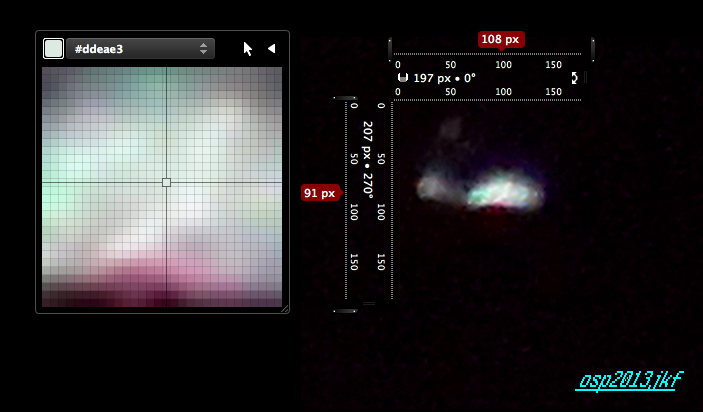Screen dimensions: 703x412
Task: Click the rotate arrows icon on the horizontal ruler
Action: (x=574, y=78)
